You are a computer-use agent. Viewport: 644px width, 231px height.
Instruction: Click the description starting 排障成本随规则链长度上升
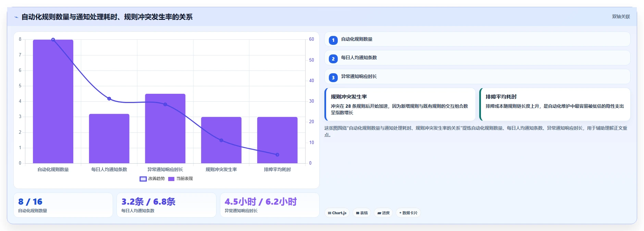pos(555,106)
